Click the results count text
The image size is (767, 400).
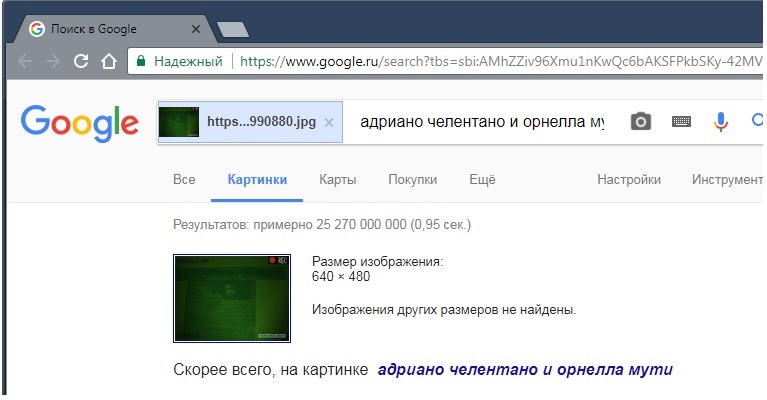[322, 225]
